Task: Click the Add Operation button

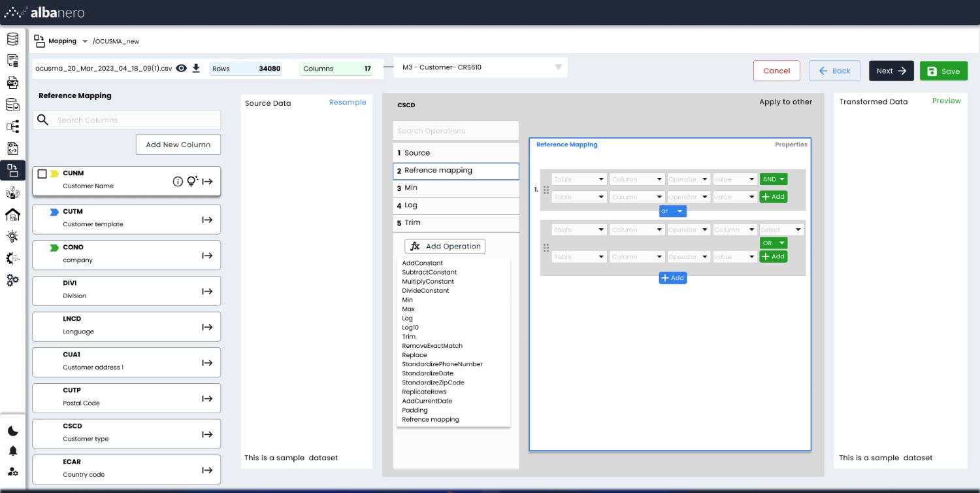Action: point(445,246)
